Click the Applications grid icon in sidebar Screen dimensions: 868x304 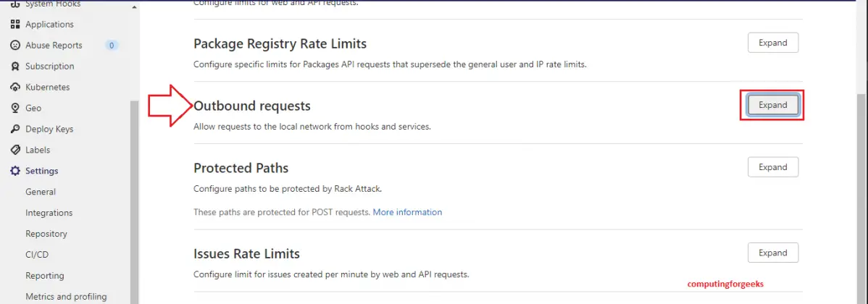click(x=15, y=25)
